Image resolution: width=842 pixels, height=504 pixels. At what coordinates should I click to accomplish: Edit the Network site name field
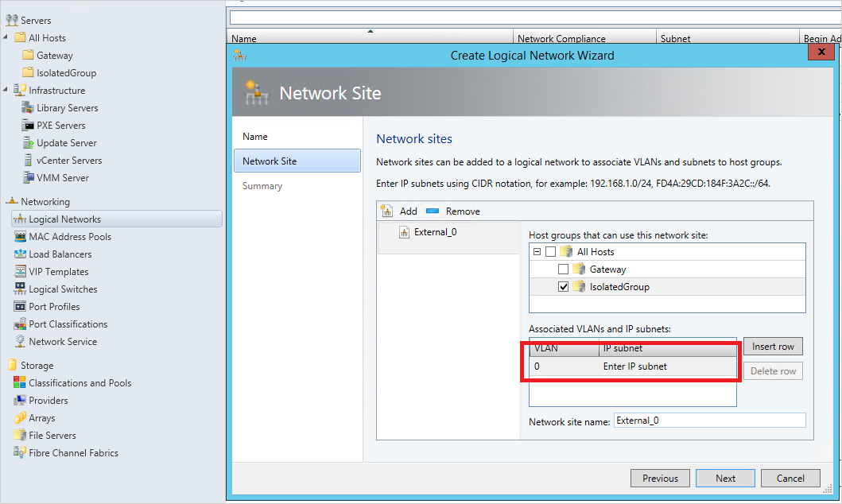pyautogui.click(x=710, y=421)
